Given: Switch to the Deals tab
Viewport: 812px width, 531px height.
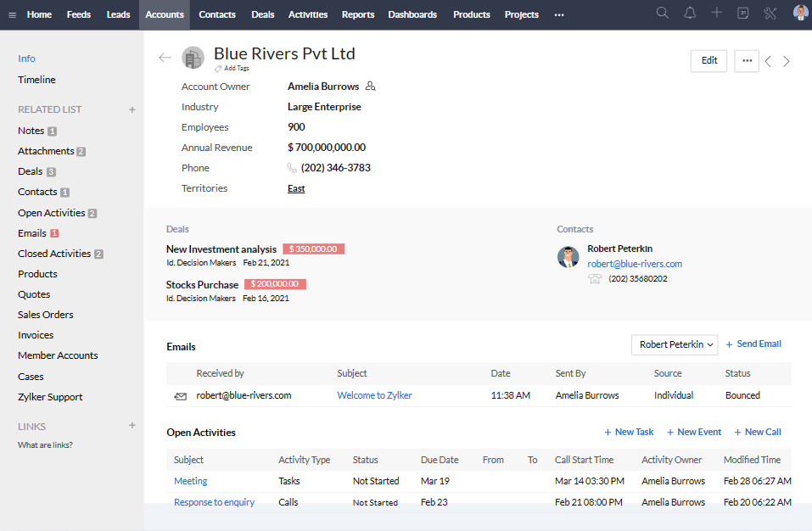Looking at the screenshot, I should coord(263,14).
